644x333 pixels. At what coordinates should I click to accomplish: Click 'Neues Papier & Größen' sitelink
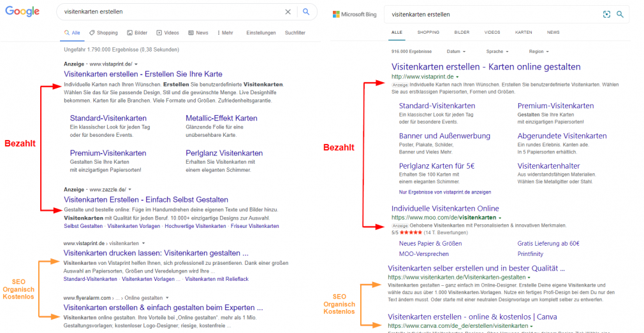pyautogui.click(x=430, y=244)
